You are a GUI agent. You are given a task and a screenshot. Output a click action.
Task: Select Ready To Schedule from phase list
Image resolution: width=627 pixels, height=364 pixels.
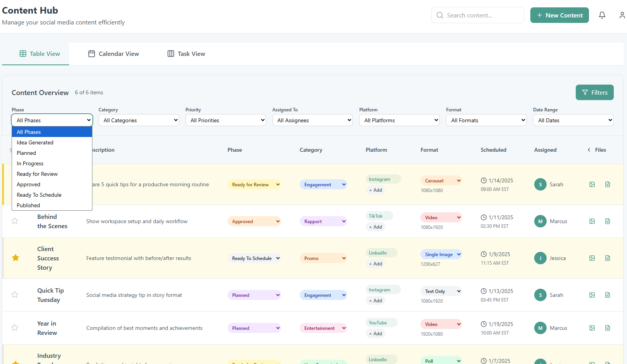pyautogui.click(x=39, y=195)
